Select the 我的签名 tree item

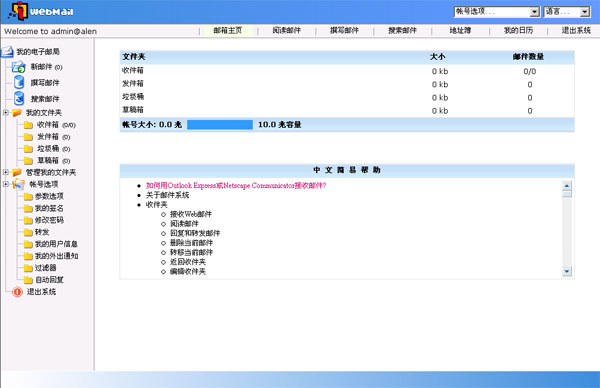tap(49, 208)
